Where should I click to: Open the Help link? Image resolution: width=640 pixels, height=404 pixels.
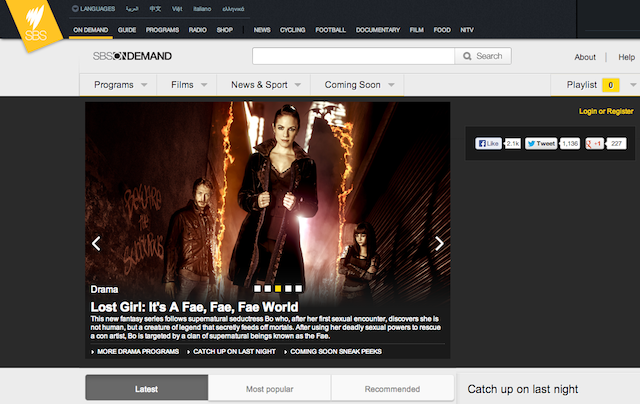click(x=627, y=57)
